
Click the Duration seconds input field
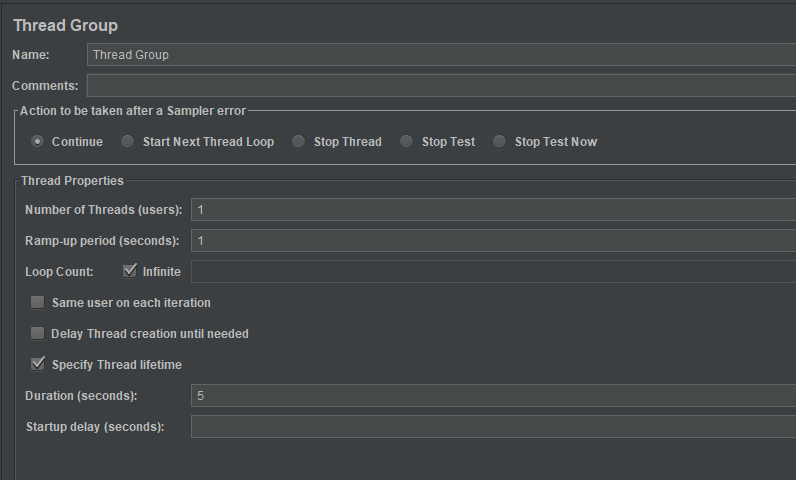coord(492,396)
